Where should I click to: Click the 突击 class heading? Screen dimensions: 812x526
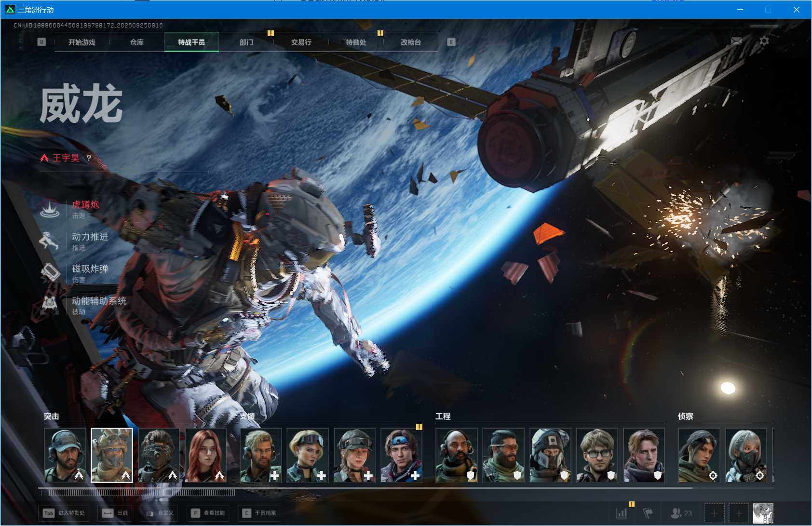click(52, 416)
